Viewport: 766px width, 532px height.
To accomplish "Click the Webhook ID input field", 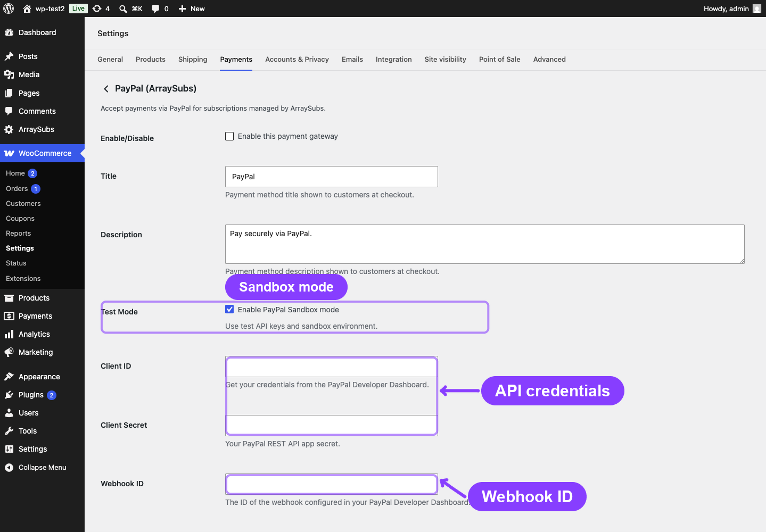I will 332,484.
